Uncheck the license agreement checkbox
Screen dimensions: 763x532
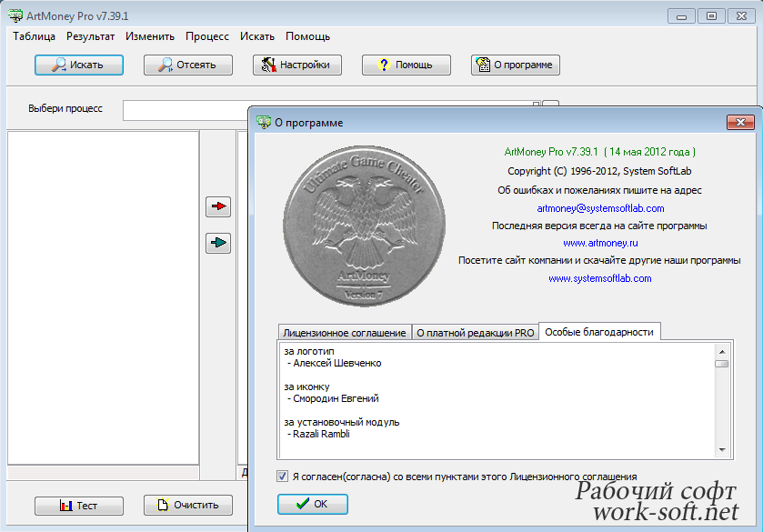[x=282, y=476]
